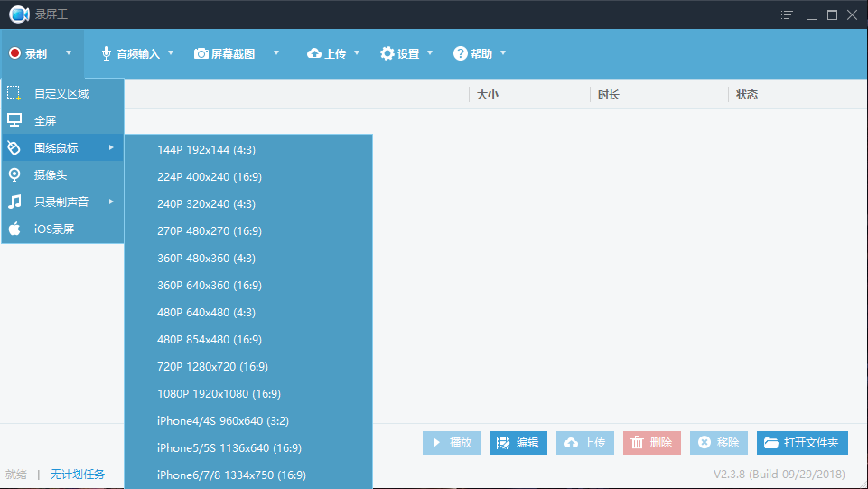Click the red record icon
This screenshot has width=868, height=489.
pos(14,54)
